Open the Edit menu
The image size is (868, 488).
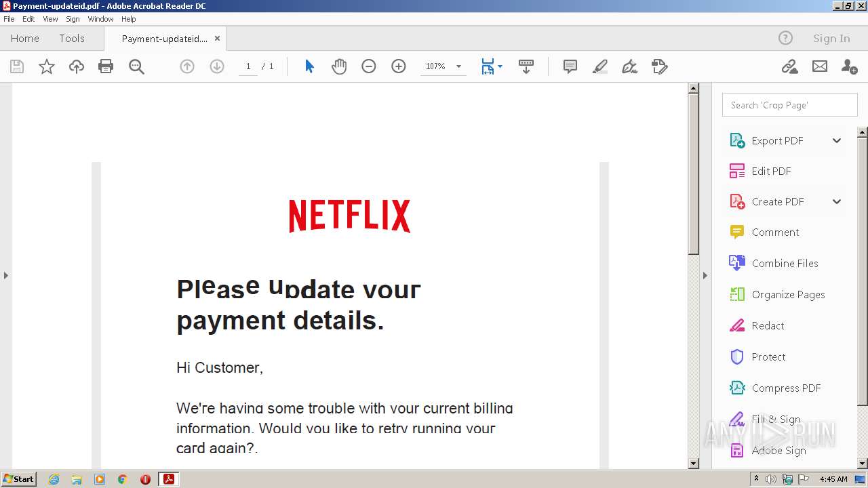(28, 19)
